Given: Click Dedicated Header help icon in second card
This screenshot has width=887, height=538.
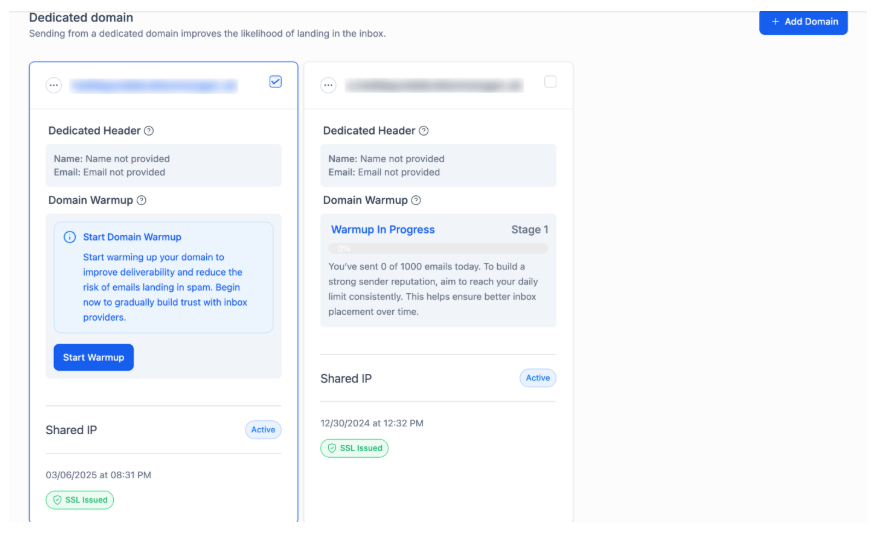Looking at the screenshot, I should point(424,131).
